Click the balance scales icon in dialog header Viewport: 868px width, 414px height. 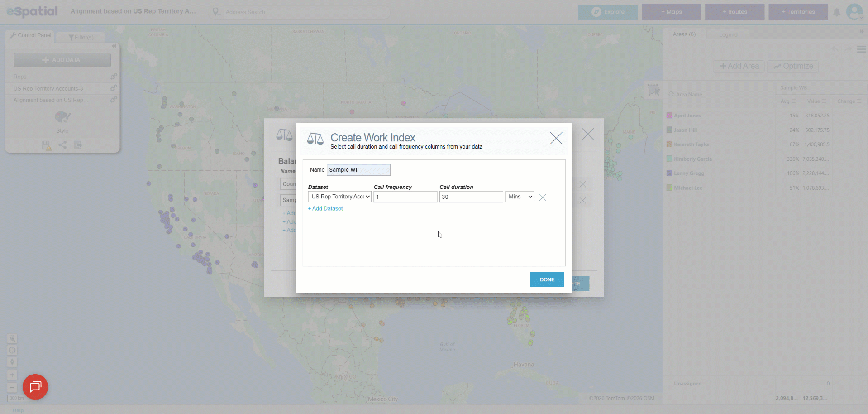tap(315, 139)
